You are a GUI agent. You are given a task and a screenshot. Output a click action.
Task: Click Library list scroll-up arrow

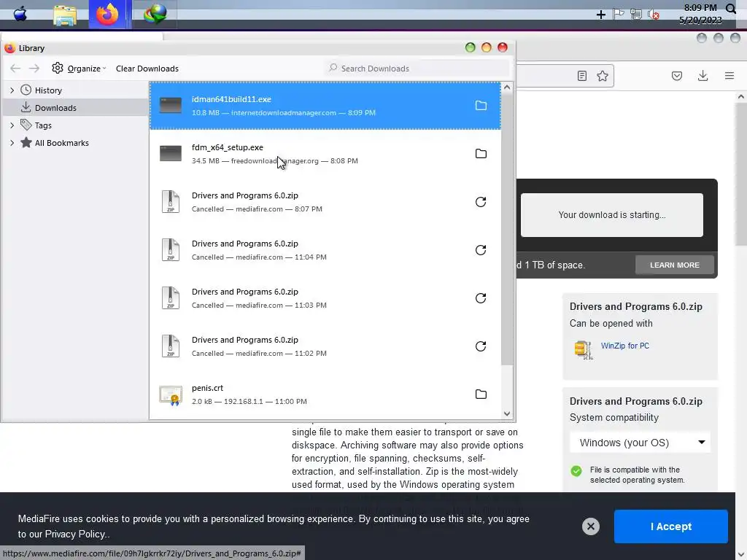[507, 87]
